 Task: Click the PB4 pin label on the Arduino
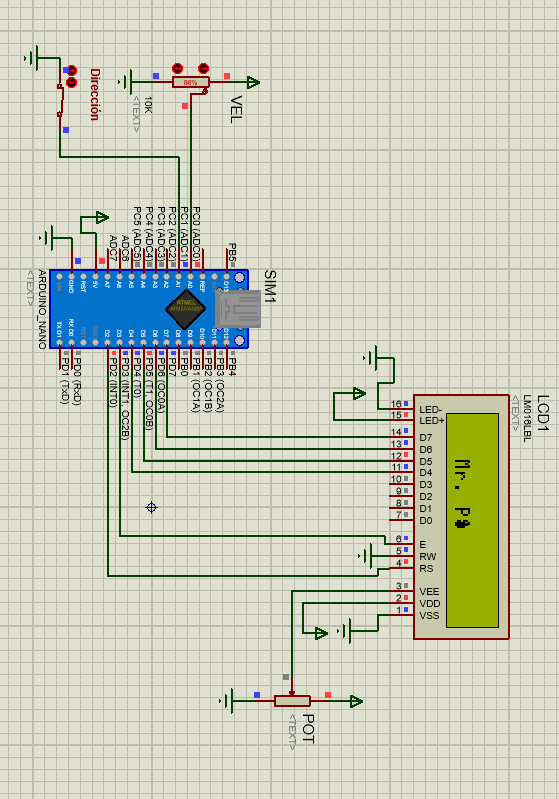click(232, 367)
